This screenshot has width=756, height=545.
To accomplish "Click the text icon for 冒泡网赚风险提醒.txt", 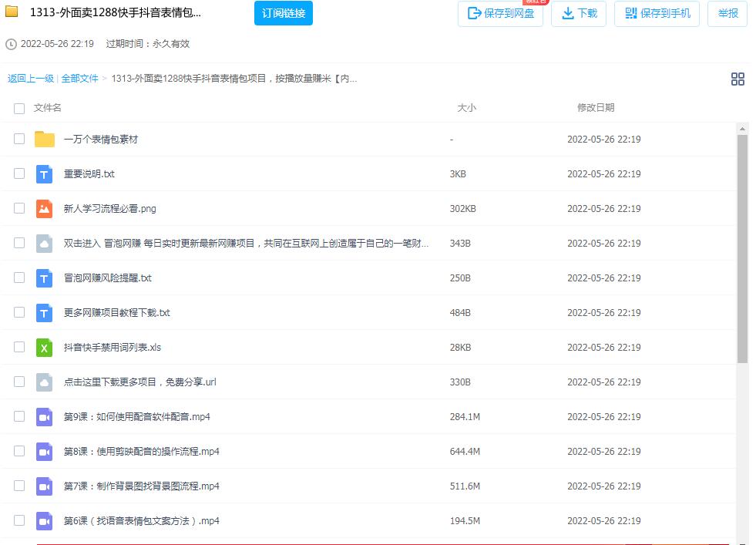I will (x=44, y=278).
